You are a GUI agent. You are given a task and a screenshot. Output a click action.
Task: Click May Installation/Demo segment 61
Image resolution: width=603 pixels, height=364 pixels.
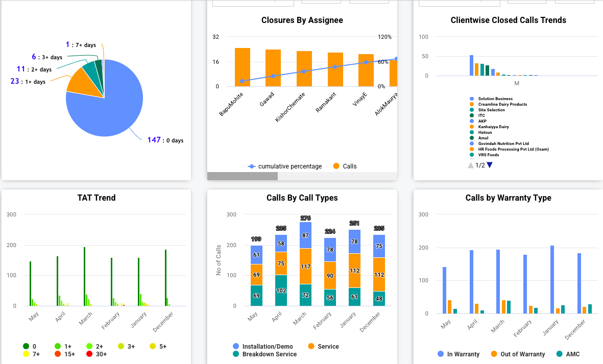point(256,255)
